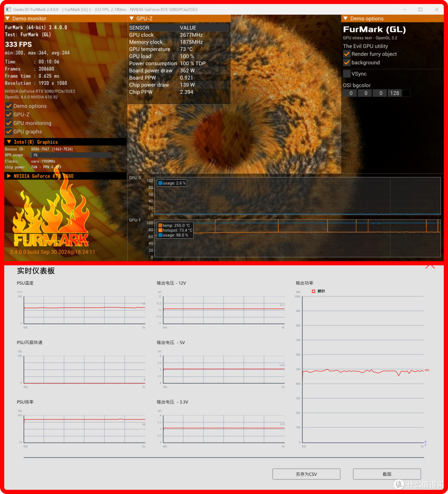The height and width of the screenshot is (494, 448).
Task: Click the Intel GPU usage 1% bar
Action: tap(71, 155)
